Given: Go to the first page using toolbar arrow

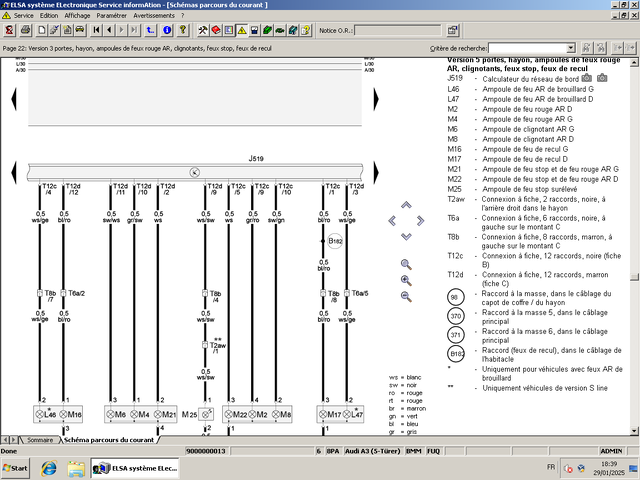Looking at the screenshot, I should point(97,30).
